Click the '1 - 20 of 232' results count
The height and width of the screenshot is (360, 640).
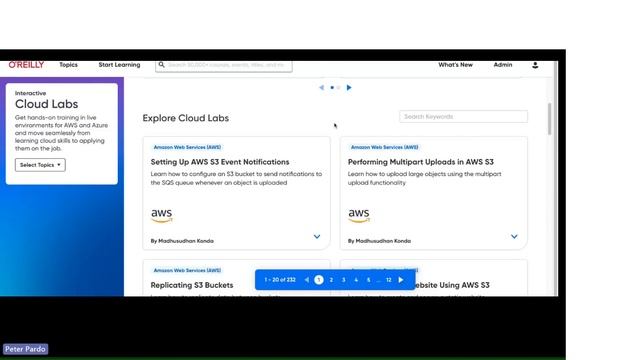pos(280,280)
